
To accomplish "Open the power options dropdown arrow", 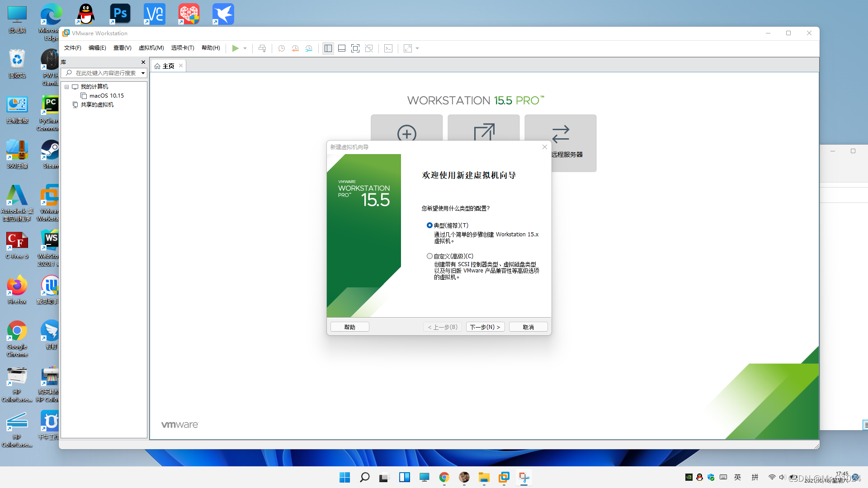I will (x=245, y=48).
